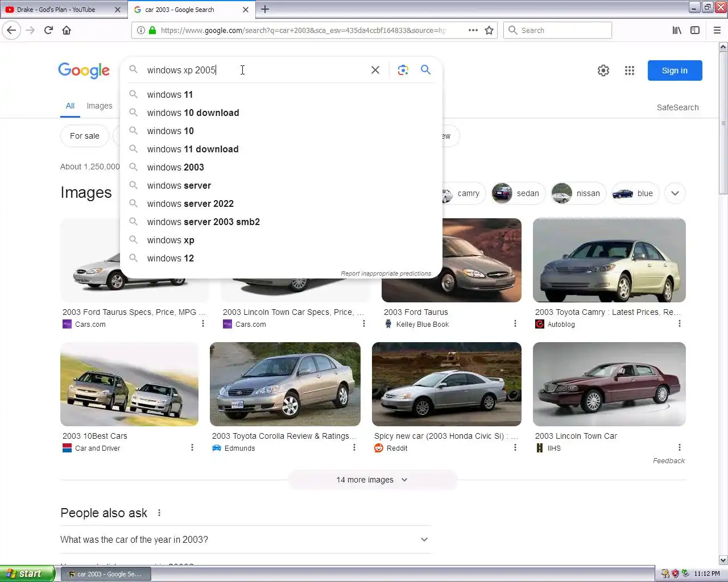The image size is (728, 582).
Task: Go back using the browser back arrow
Action: tap(12, 30)
